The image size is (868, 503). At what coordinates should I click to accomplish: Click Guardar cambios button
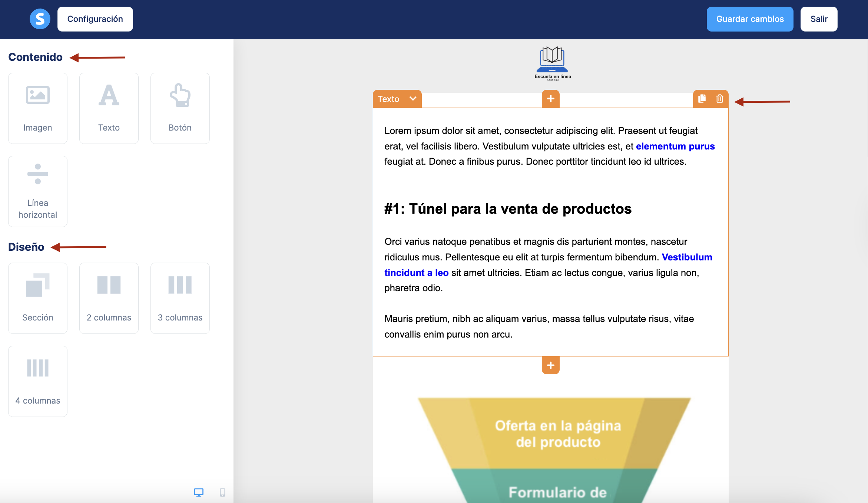point(750,19)
